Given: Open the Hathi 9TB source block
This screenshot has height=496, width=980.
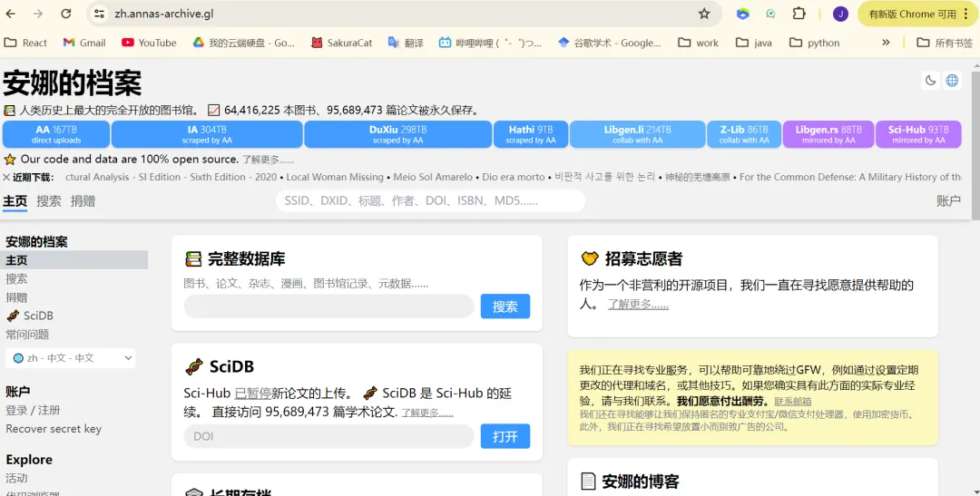Looking at the screenshot, I should point(531,134).
